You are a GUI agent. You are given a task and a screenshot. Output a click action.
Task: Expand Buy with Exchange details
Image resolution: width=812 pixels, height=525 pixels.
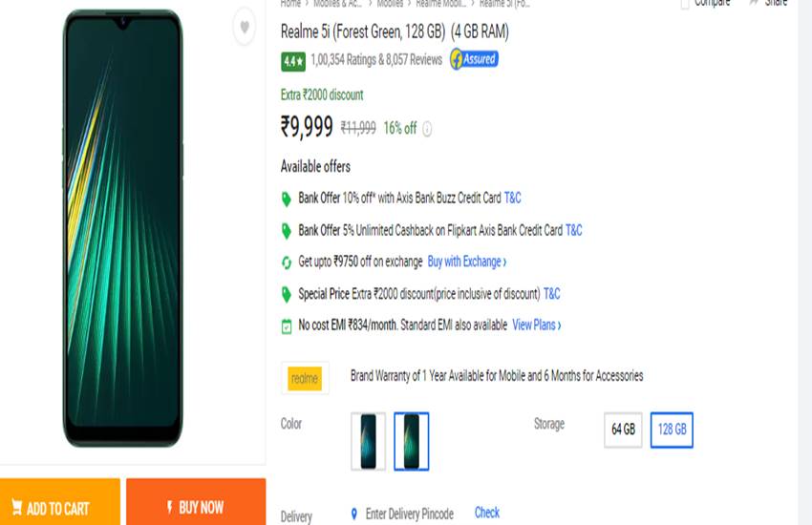tap(466, 262)
